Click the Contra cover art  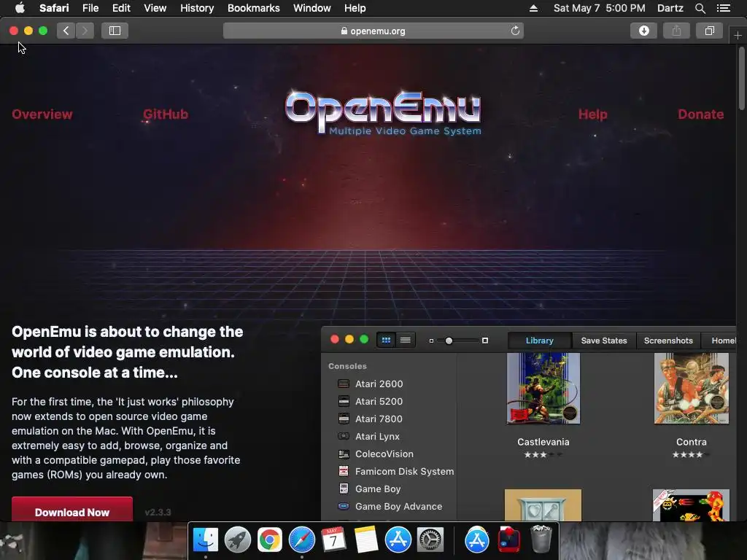[x=692, y=388]
